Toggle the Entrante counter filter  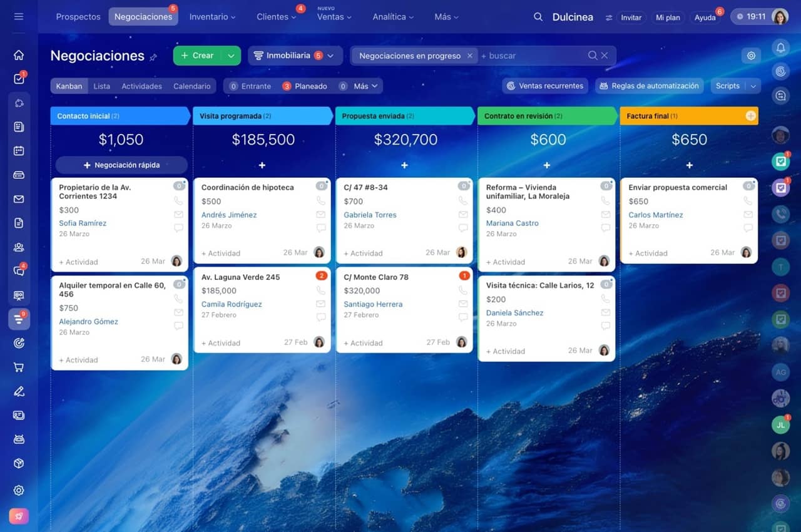[x=250, y=86]
